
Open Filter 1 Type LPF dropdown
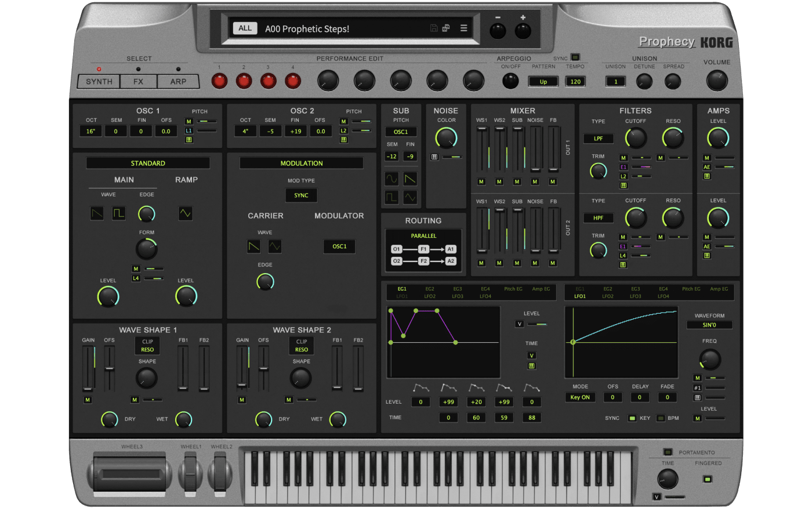pyautogui.click(x=599, y=139)
